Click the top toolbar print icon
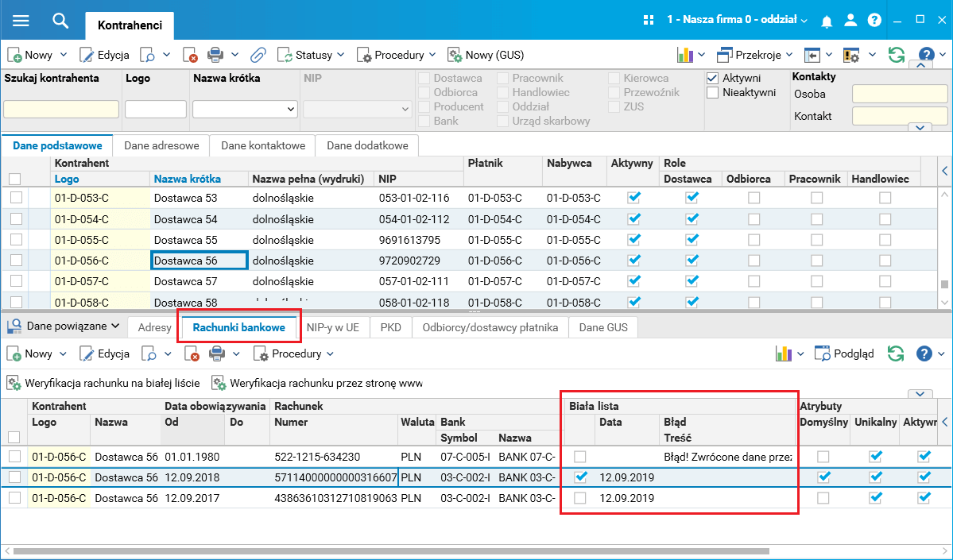The width and height of the screenshot is (953, 560). (215, 55)
